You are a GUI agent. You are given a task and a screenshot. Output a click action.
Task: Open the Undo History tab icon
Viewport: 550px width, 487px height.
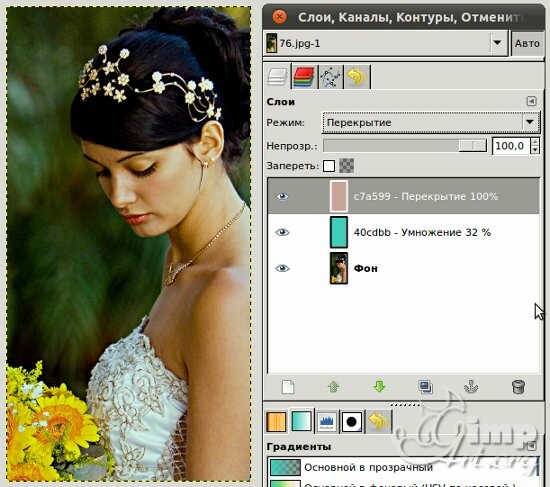coord(357,76)
